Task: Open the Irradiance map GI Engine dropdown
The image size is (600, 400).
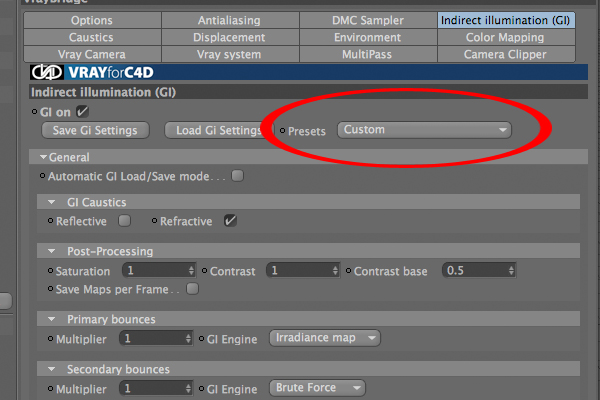Action: [x=325, y=338]
